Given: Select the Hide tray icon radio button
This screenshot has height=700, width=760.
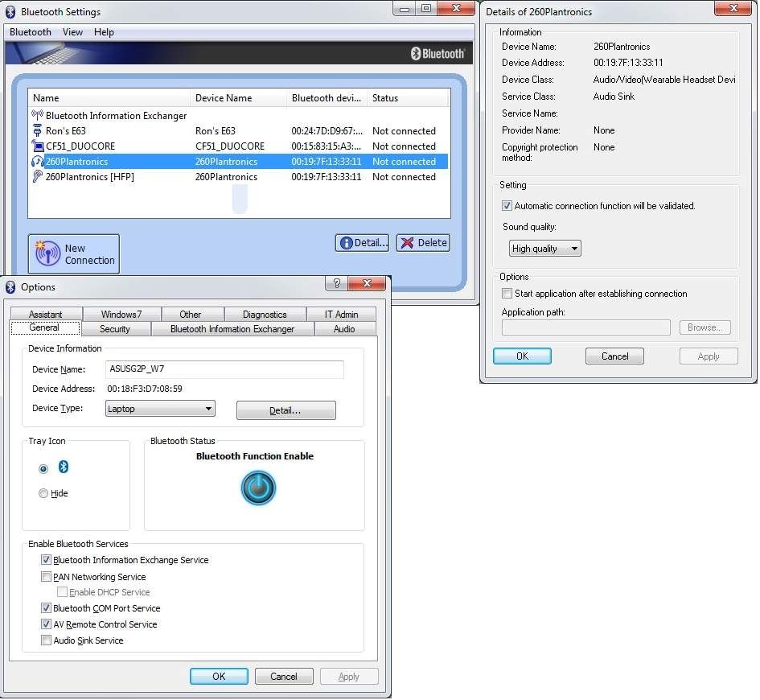Looking at the screenshot, I should [x=43, y=493].
